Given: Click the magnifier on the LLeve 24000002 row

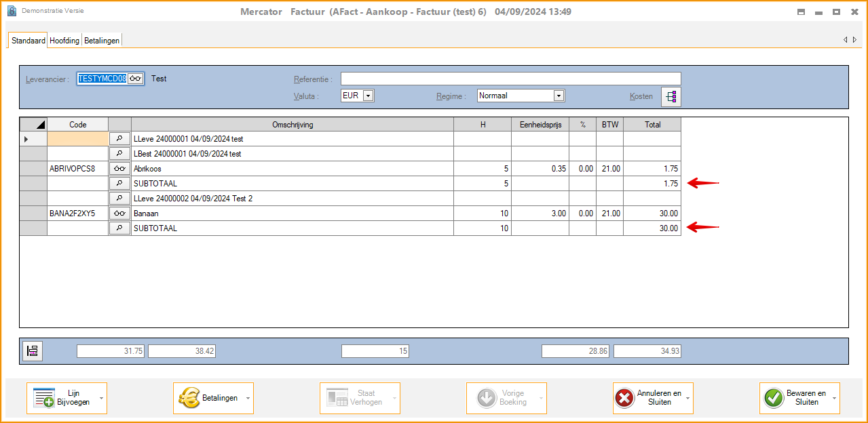Looking at the screenshot, I should point(119,199).
